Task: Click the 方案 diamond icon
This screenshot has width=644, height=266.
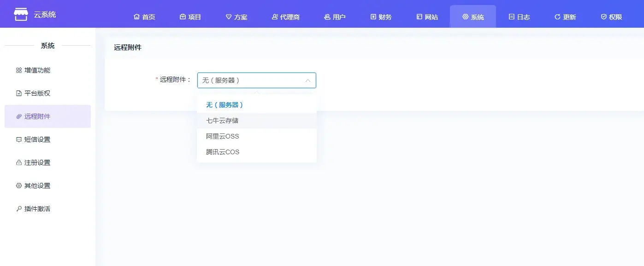Action: pyautogui.click(x=229, y=17)
